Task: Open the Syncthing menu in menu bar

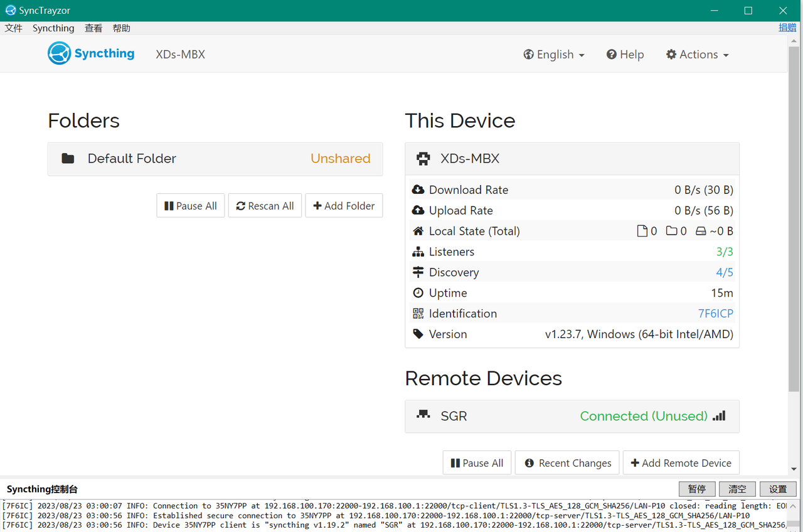Action: tap(53, 28)
